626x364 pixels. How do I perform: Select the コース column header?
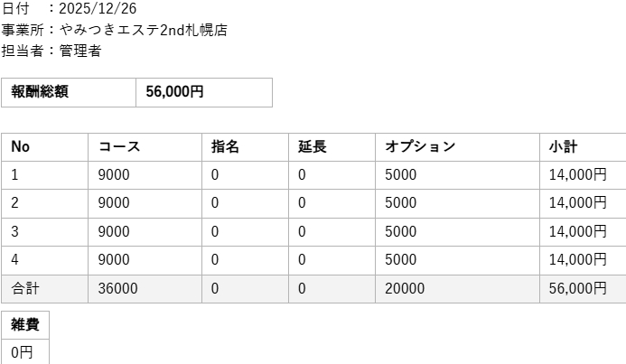click(x=119, y=146)
